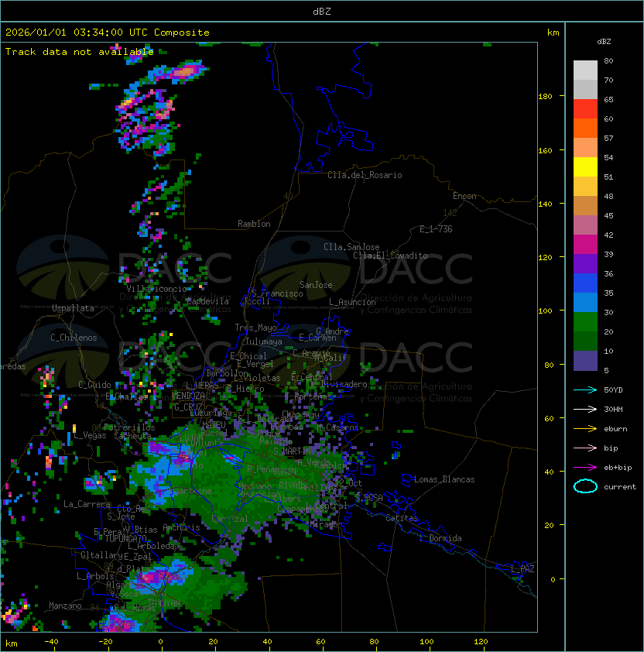The height and width of the screenshot is (652, 644).
Task: Click the 'Capdevila' place label
Action: coord(207,301)
